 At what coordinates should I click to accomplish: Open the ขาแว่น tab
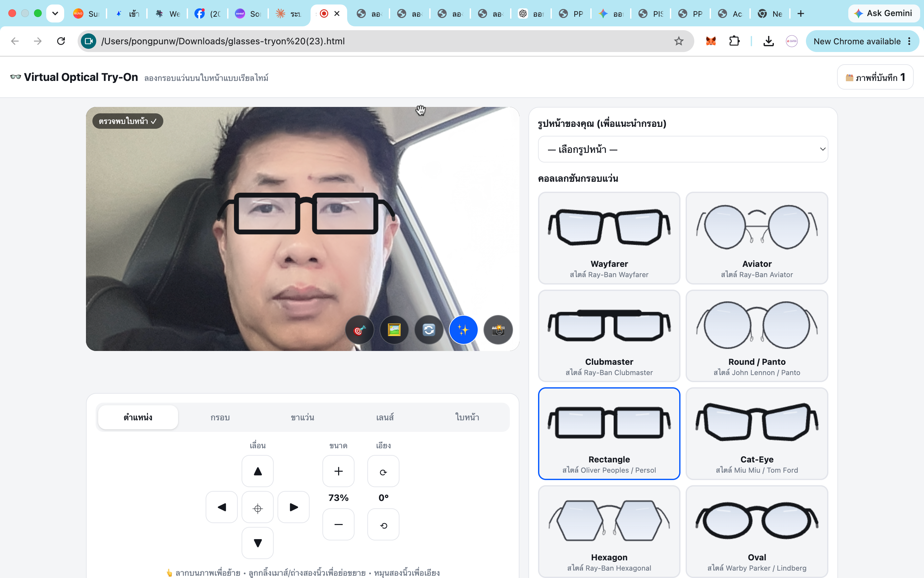coord(303,417)
